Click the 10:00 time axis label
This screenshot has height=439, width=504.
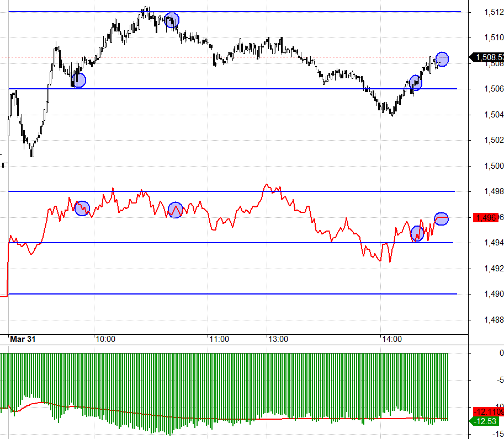105,339
